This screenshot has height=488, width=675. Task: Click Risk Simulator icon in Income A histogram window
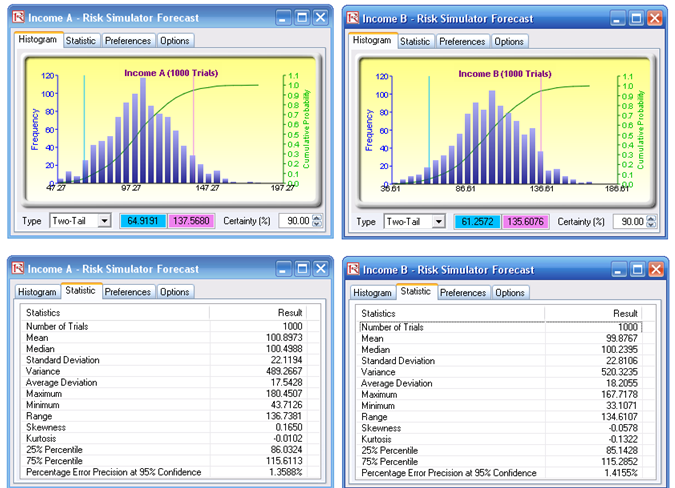pyautogui.click(x=19, y=17)
